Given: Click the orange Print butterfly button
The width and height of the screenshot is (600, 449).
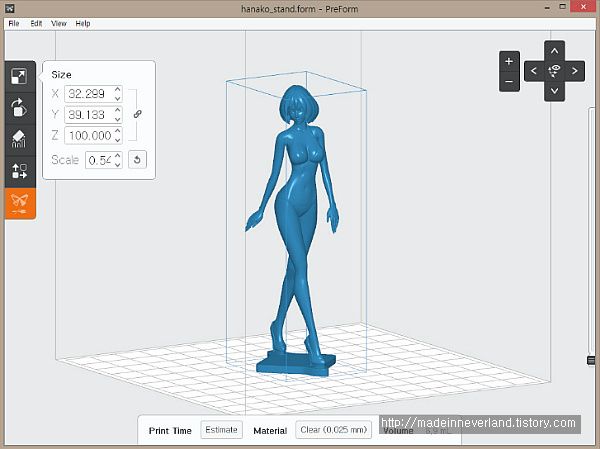Looking at the screenshot, I should pos(20,203).
